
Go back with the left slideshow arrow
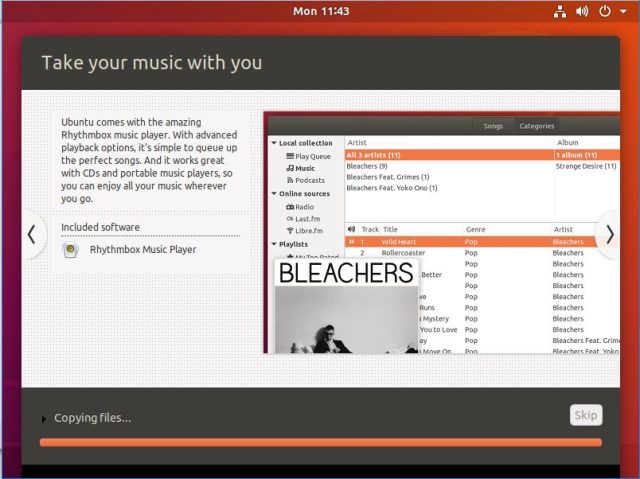tap(31, 234)
